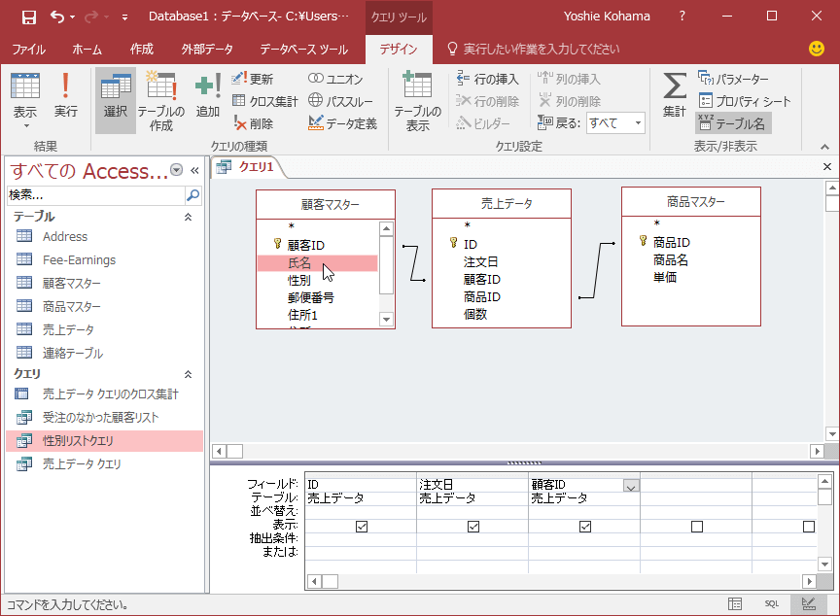Click クロス集計 crosstab query button
Viewport: 840px width, 616px height.
[265, 101]
